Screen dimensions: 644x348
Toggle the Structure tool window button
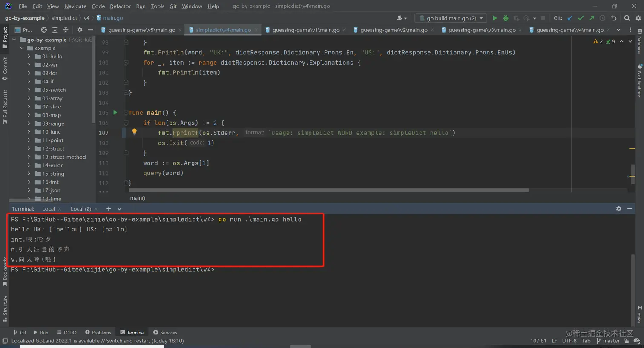pos(5,308)
